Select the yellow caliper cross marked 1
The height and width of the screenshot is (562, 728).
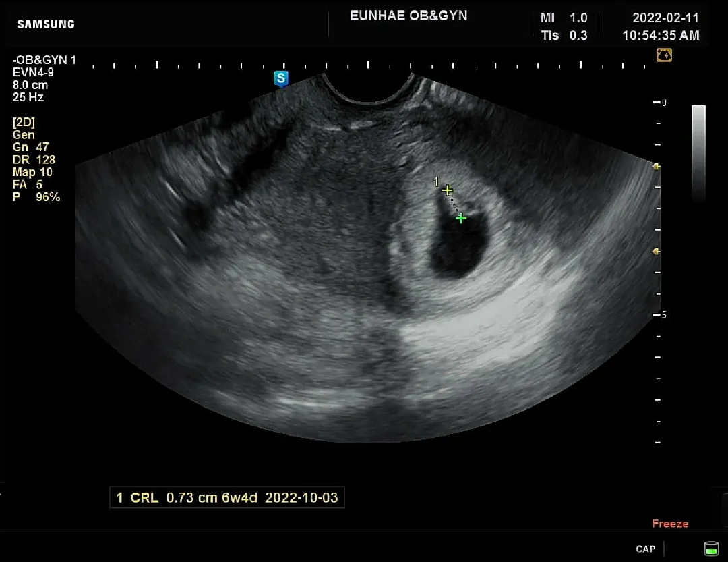coord(447,190)
